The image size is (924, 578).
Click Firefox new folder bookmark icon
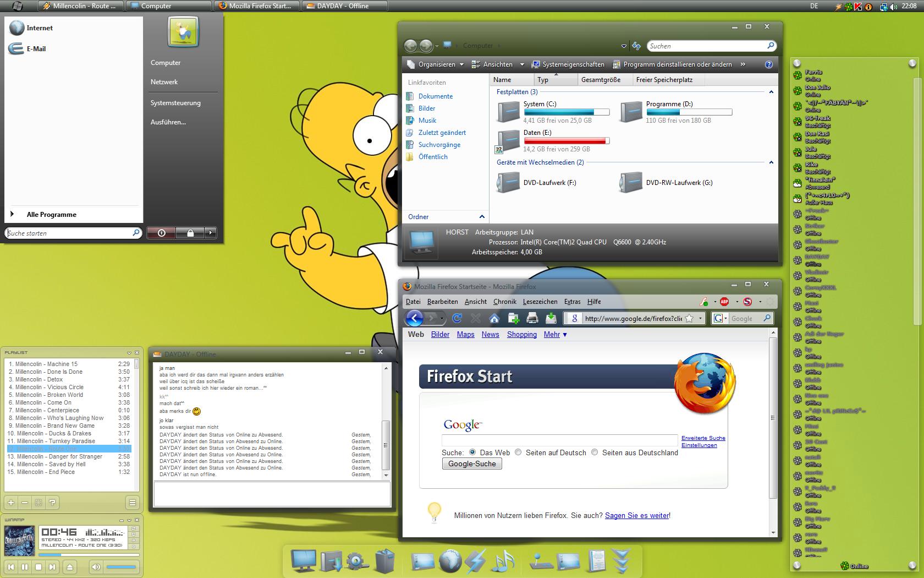pos(513,318)
